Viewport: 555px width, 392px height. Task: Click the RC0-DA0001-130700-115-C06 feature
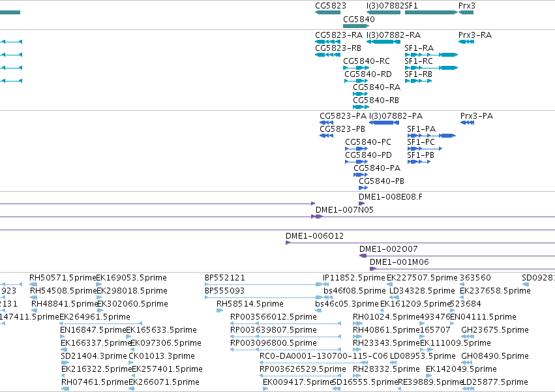click(x=323, y=356)
